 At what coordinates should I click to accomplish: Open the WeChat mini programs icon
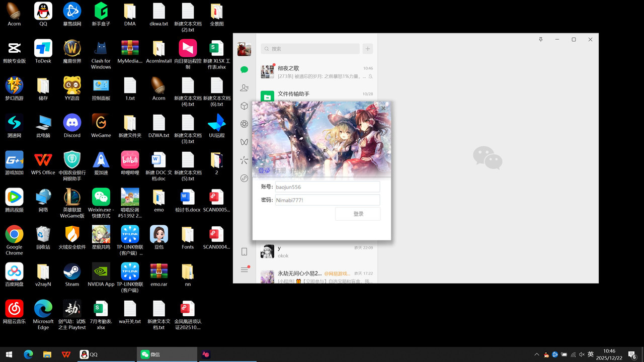click(244, 178)
